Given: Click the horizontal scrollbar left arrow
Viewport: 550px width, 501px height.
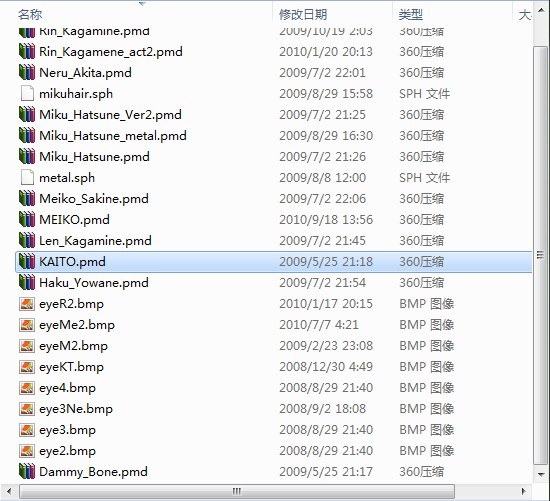Looking at the screenshot, I should pos(9,491).
